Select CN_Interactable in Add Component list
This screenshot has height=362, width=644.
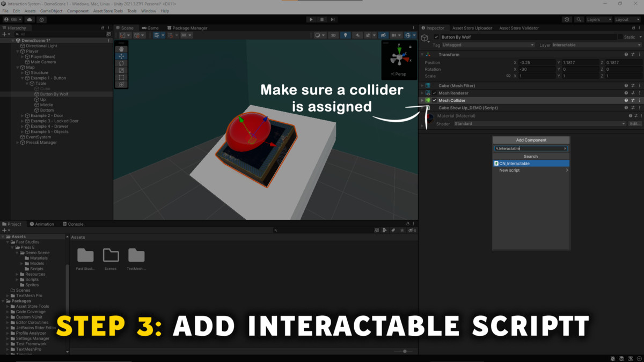(x=531, y=164)
